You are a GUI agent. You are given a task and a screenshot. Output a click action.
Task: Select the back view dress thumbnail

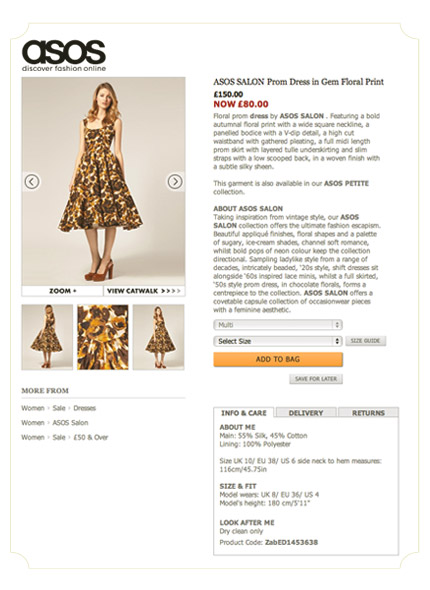click(x=47, y=337)
